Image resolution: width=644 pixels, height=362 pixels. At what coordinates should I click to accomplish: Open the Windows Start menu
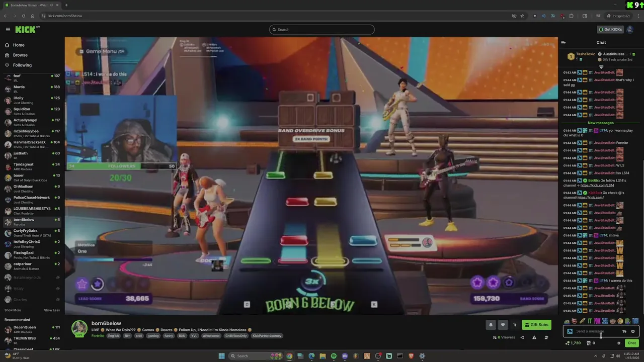click(x=221, y=356)
